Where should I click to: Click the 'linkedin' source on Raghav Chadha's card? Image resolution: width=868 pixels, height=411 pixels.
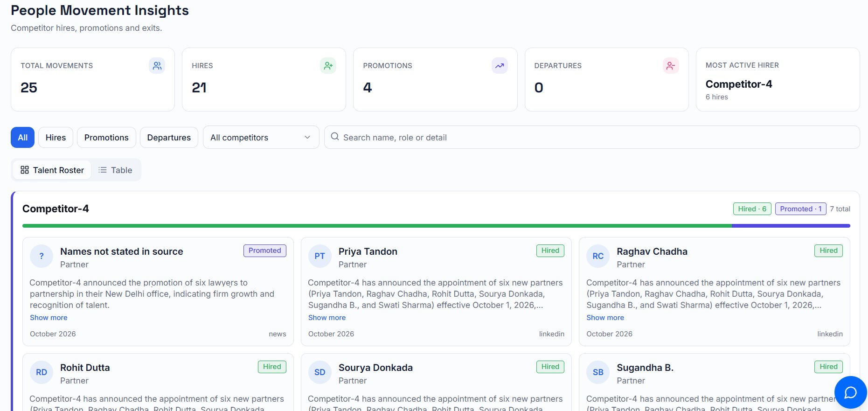(x=830, y=334)
